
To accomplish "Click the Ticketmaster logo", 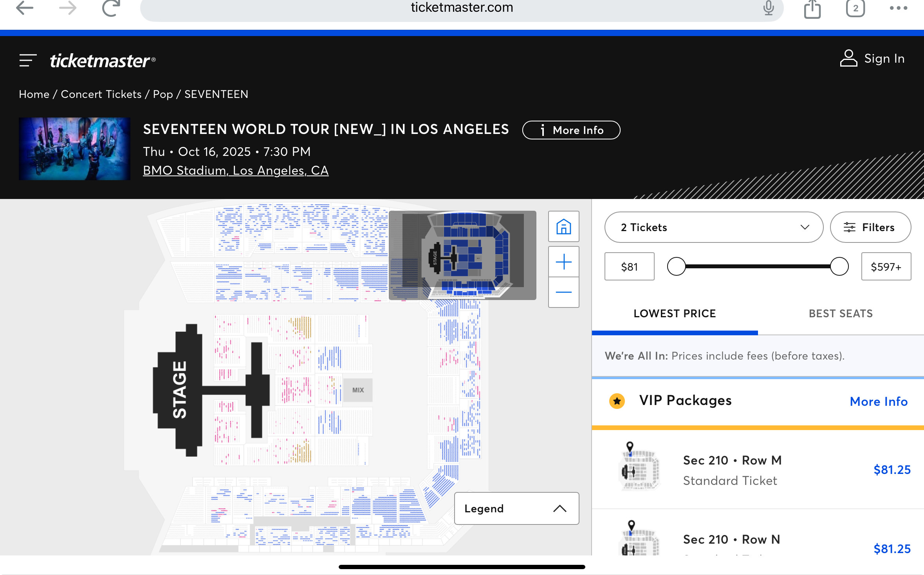I will pos(103,61).
